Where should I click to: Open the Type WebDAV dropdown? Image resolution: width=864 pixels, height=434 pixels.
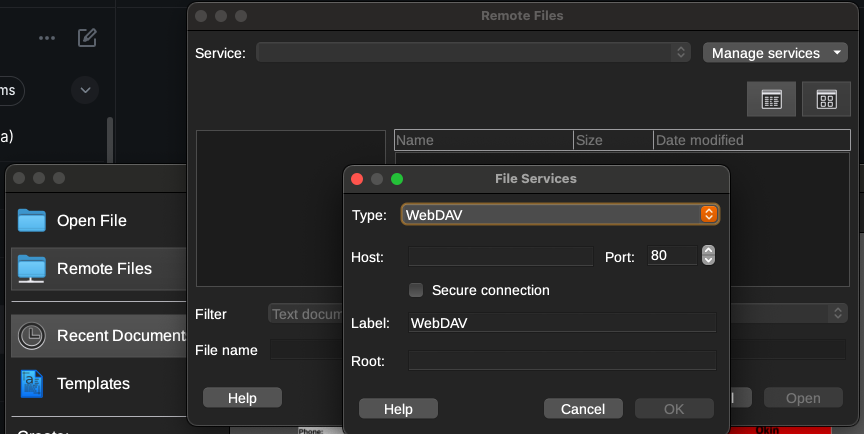[560, 214]
